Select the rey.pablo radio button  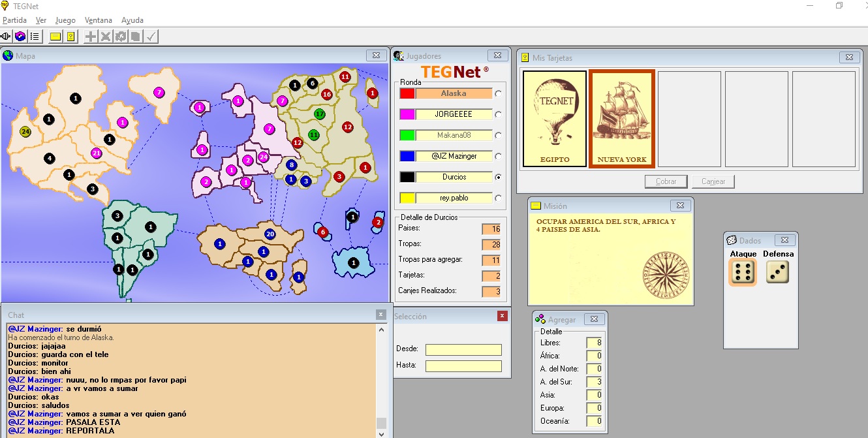pyautogui.click(x=499, y=198)
